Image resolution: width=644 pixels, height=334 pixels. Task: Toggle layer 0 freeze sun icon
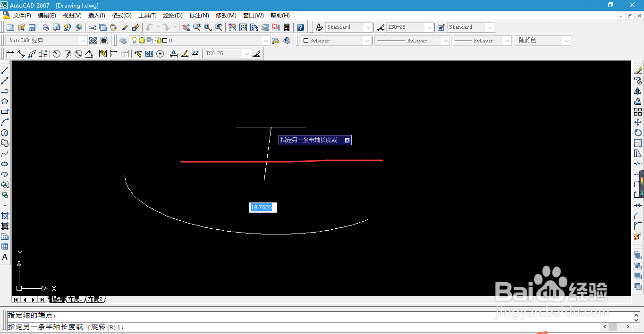click(142, 41)
